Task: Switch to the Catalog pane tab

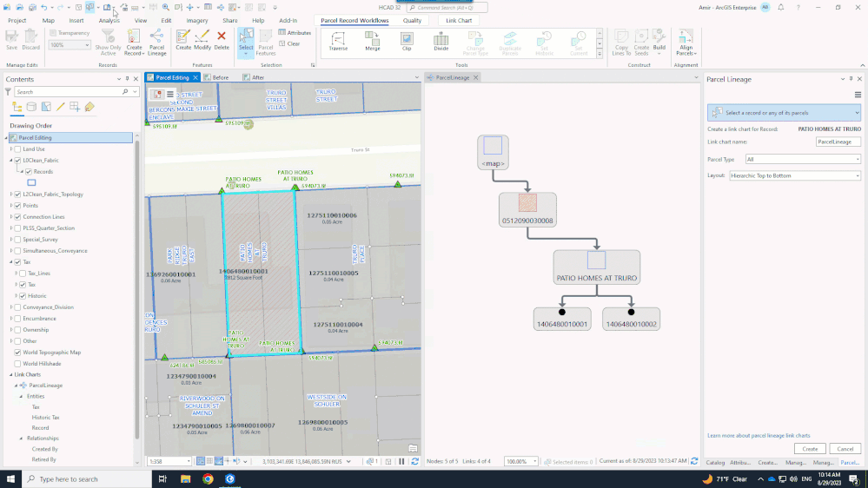Action: 715,463
